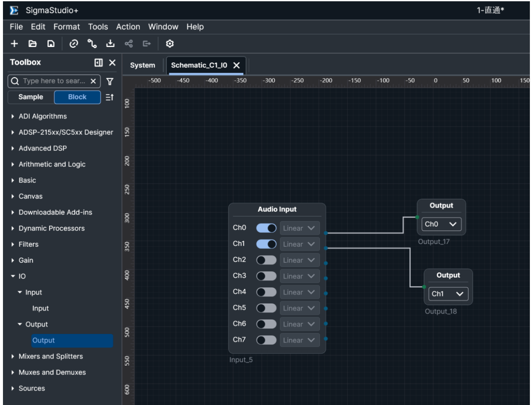The image size is (532, 405).
Task: Disable the Ch1 toggle in Audio Input
Action: pyautogui.click(x=266, y=244)
